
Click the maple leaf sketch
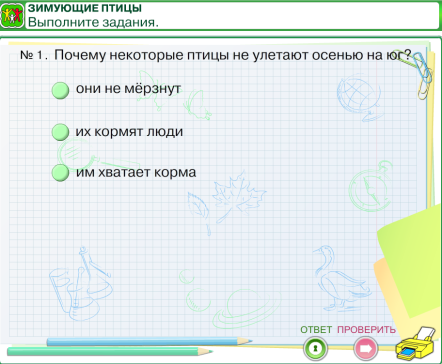pyautogui.click(x=238, y=197)
